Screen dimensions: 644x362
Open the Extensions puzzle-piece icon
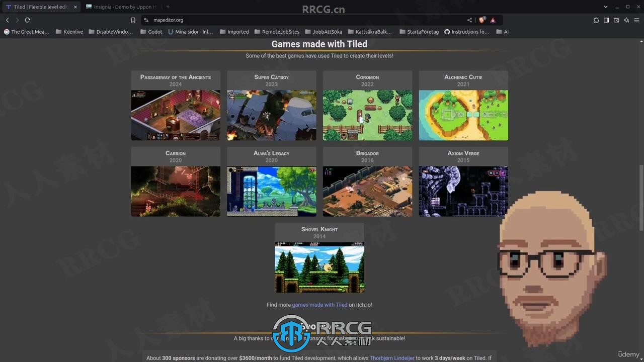pyautogui.click(x=596, y=20)
